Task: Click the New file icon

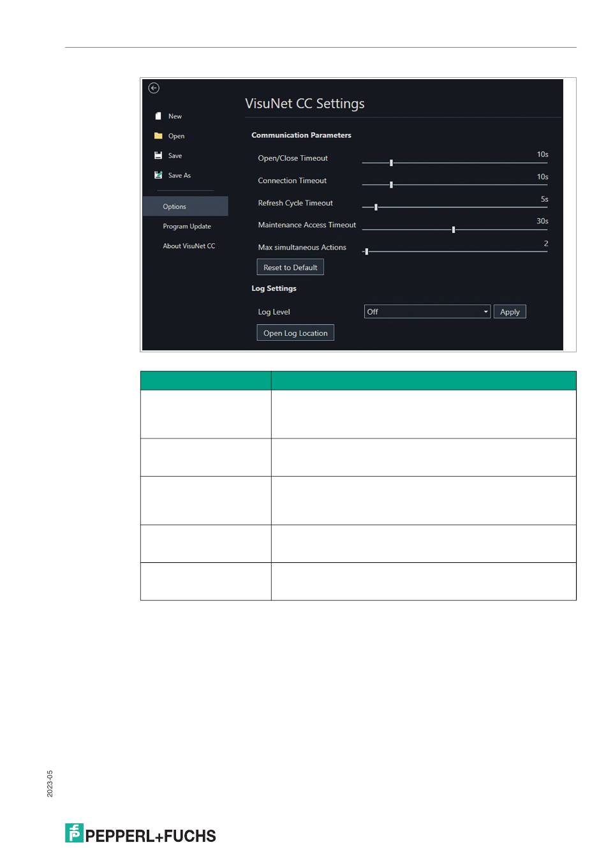Action: 158,116
